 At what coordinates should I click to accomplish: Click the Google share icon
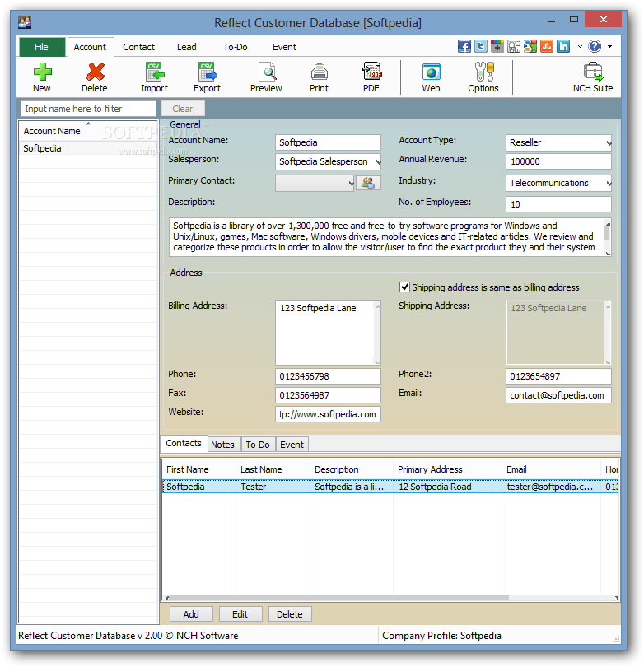click(x=530, y=46)
